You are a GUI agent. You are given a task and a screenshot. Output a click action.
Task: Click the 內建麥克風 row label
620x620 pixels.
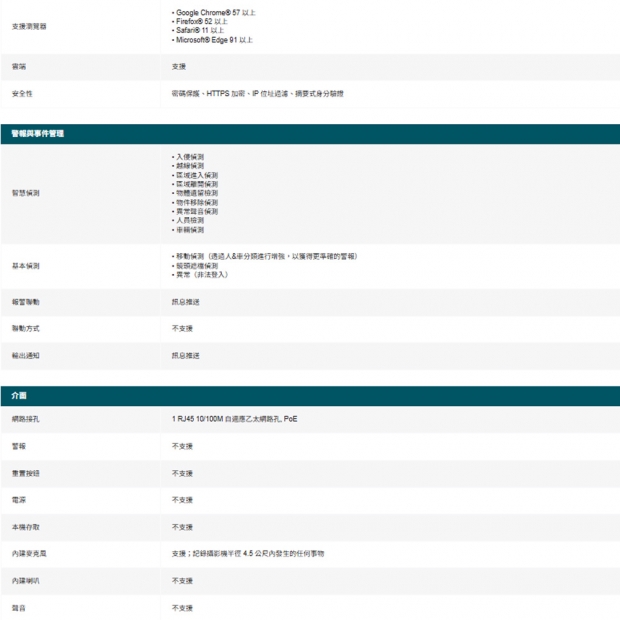point(28,553)
